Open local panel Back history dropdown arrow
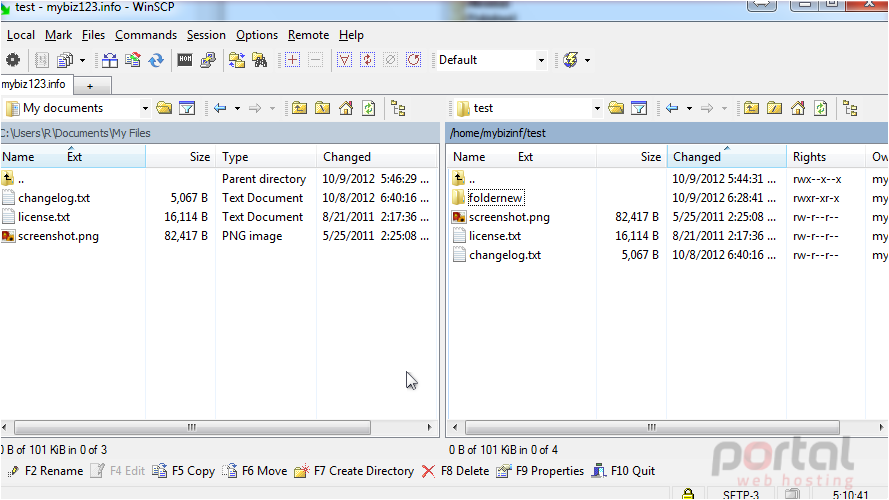The width and height of the screenshot is (889, 500). (x=237, y=108)
